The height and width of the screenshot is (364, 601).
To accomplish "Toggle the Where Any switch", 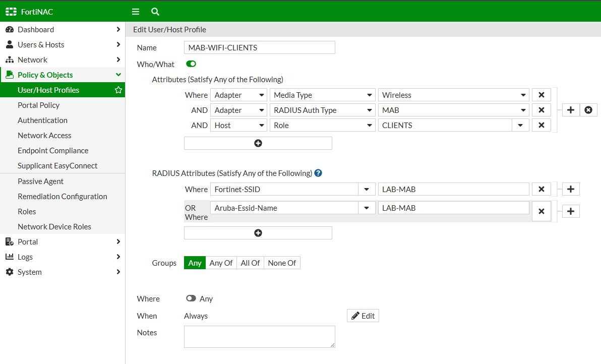I will [191, 298].
